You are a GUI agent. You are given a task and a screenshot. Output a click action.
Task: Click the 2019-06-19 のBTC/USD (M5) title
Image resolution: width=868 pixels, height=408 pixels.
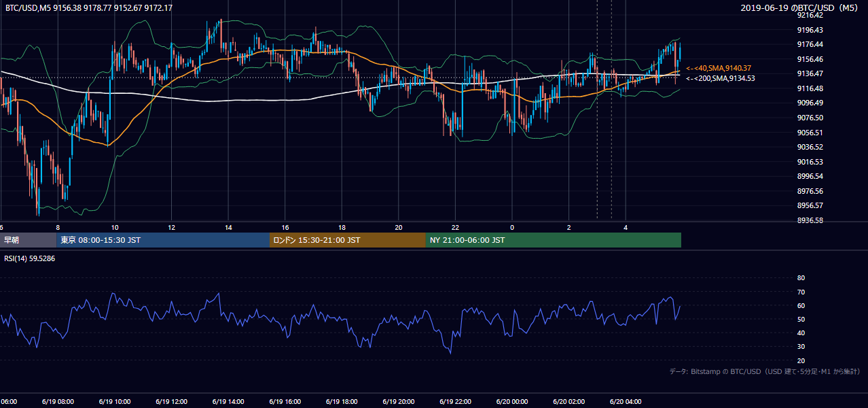(x=801, y=7)
